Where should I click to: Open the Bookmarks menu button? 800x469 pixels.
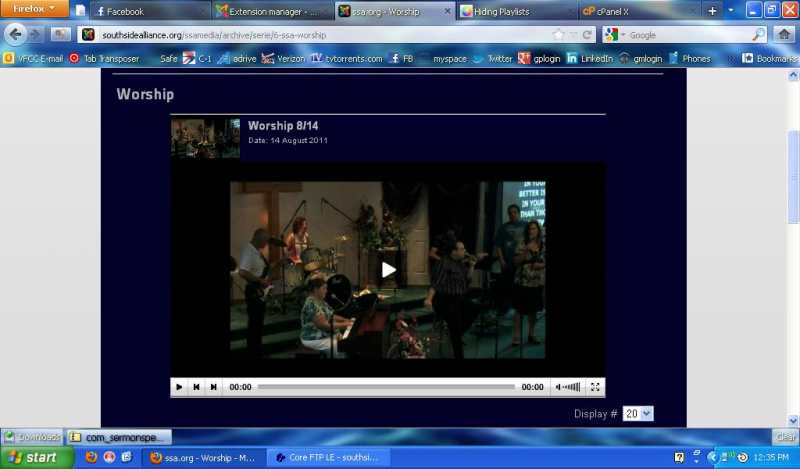(770, 59)
